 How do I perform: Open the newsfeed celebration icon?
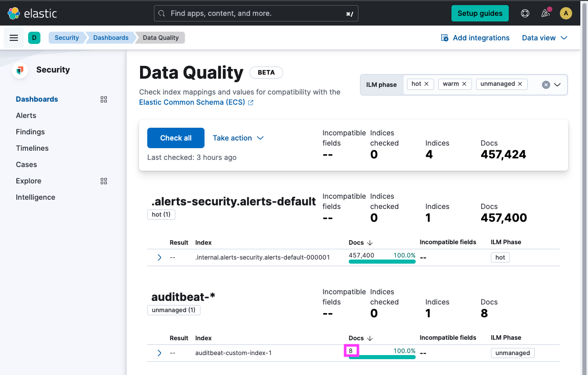coord(546,13)
